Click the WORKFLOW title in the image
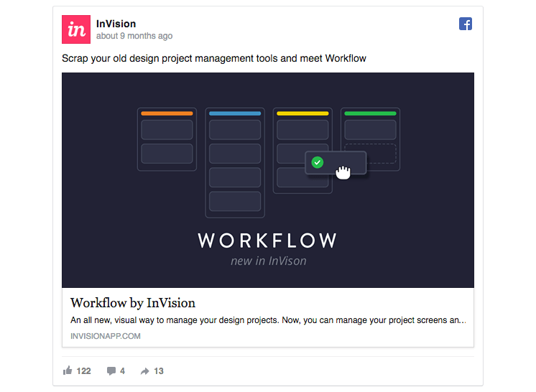536x392 pixels. tap(267, 241)
